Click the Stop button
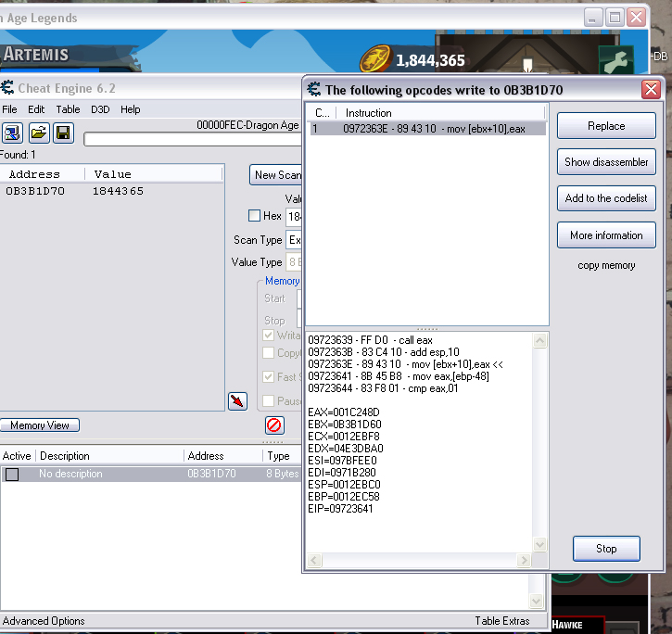Image resolution: width=672 pixels, height=634 pixels. point(606,549)
